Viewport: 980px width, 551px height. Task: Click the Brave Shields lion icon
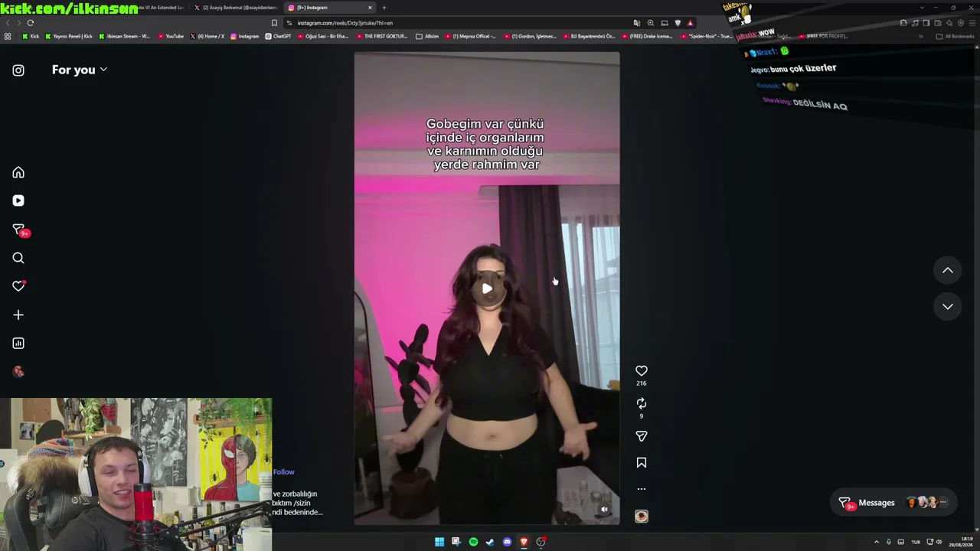coord(678,23)
